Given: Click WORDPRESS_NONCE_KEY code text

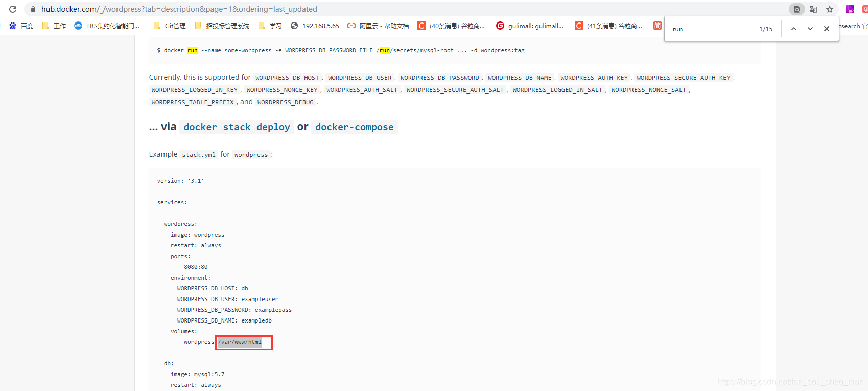Looking at the screenshot, I should tap(282, 90).
